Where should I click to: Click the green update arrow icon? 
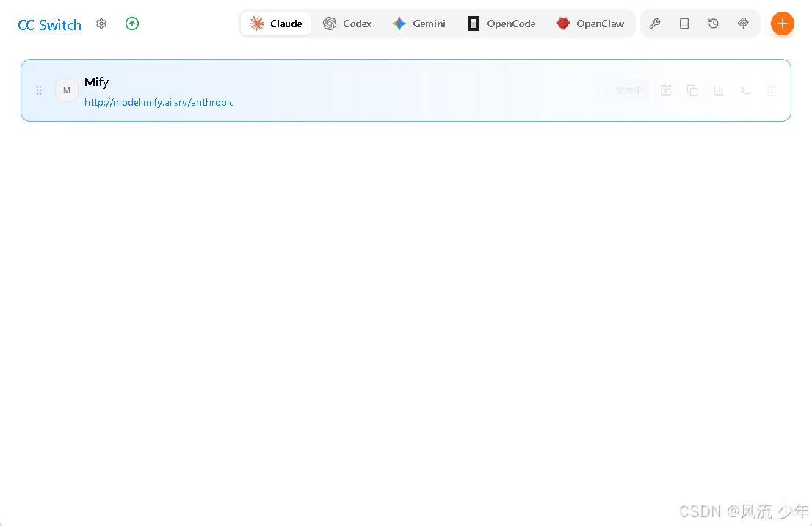click(x=132, y=24)
